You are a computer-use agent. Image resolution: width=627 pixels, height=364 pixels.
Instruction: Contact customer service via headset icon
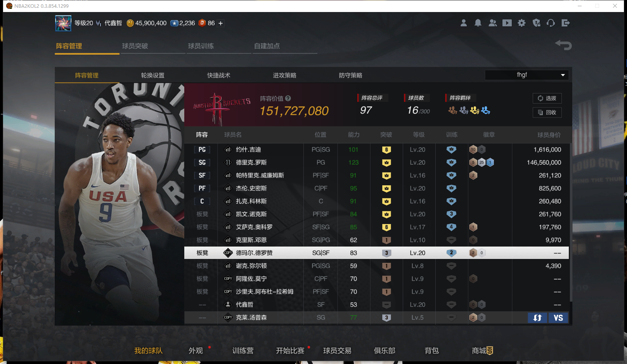coord(551,23)
